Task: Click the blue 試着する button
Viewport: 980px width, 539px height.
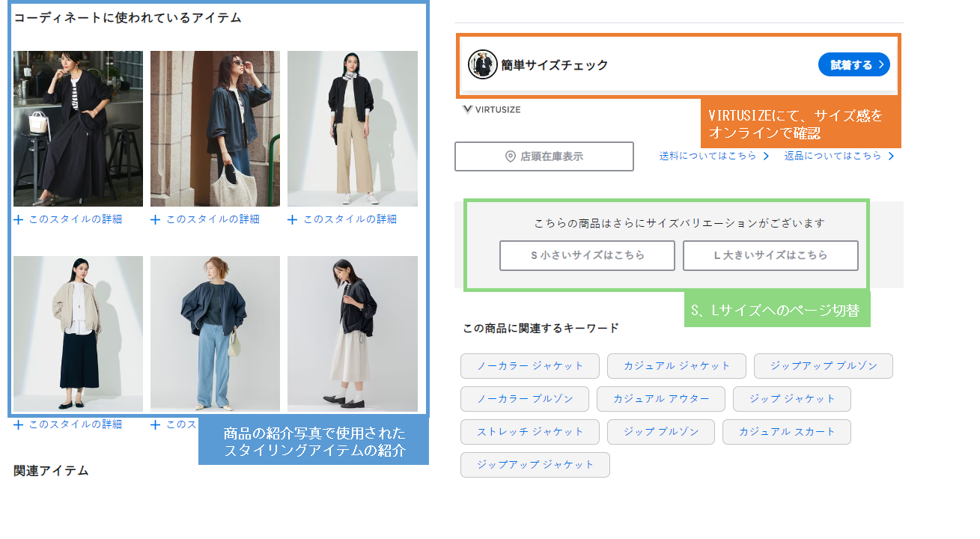Action: (x=854, y=64)
